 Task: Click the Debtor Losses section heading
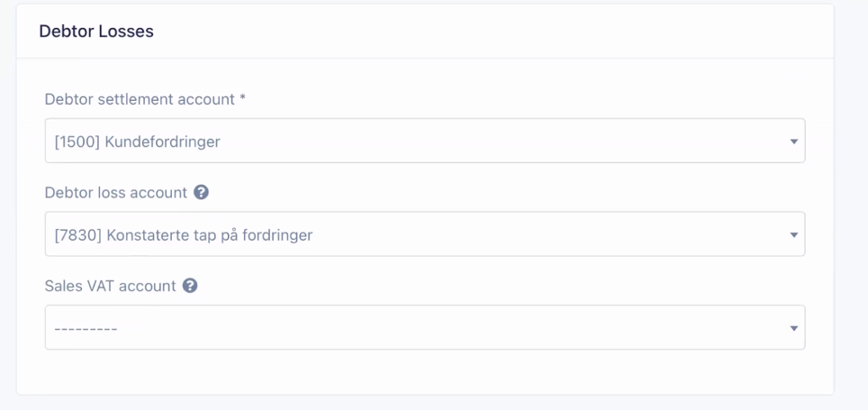[x=96, y=32]
